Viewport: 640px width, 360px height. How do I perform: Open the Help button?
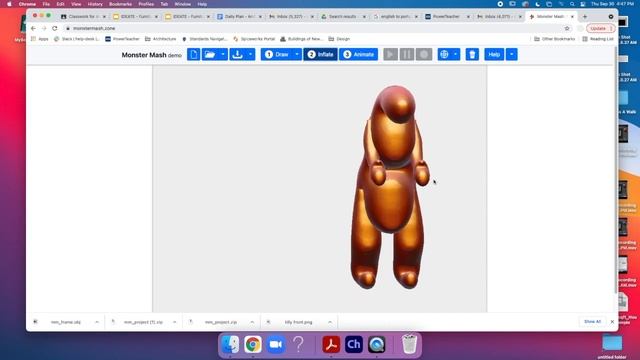click(x=494, y=54)
